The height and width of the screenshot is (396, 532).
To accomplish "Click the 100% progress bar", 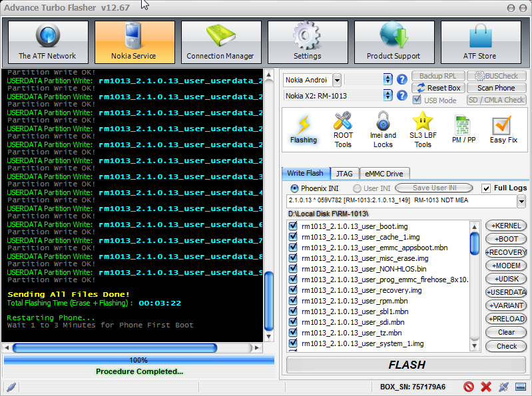I will click(x=138, y=359).
